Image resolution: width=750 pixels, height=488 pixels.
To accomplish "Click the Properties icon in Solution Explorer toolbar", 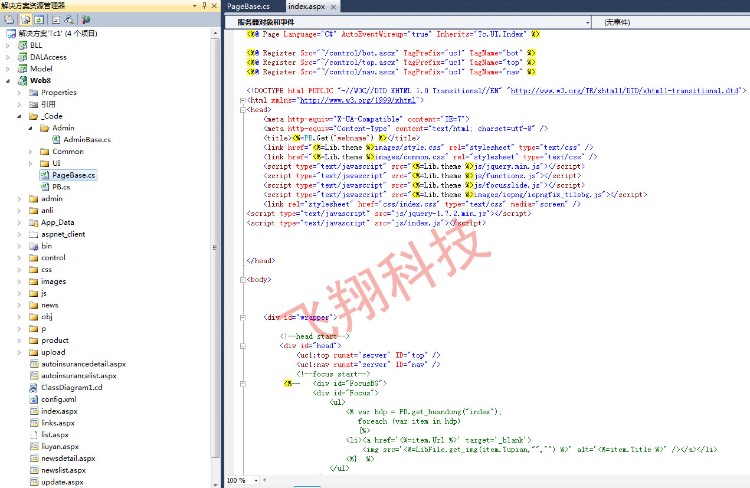I will [x=9, y=19].
